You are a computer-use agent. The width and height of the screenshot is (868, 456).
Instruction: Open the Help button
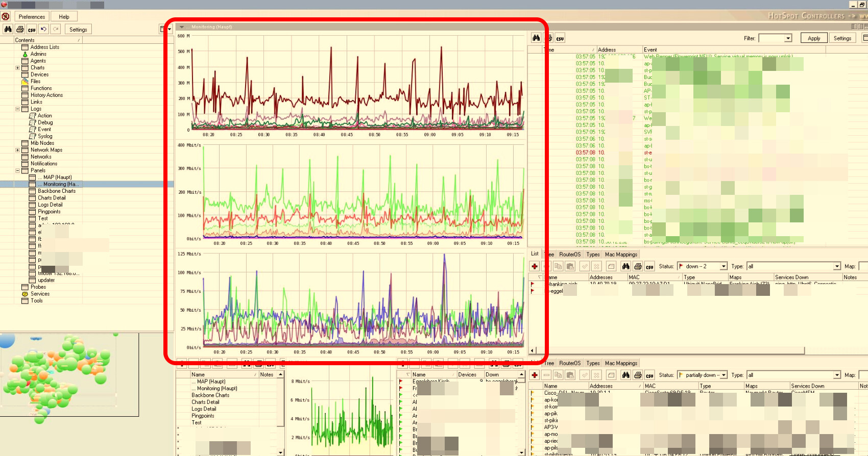pos(64,17)
